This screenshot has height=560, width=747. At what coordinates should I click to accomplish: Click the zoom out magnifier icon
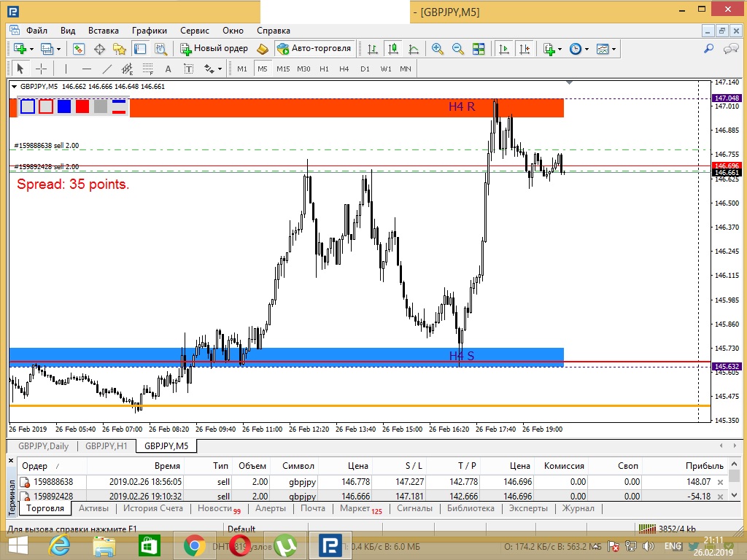point(458,49)
